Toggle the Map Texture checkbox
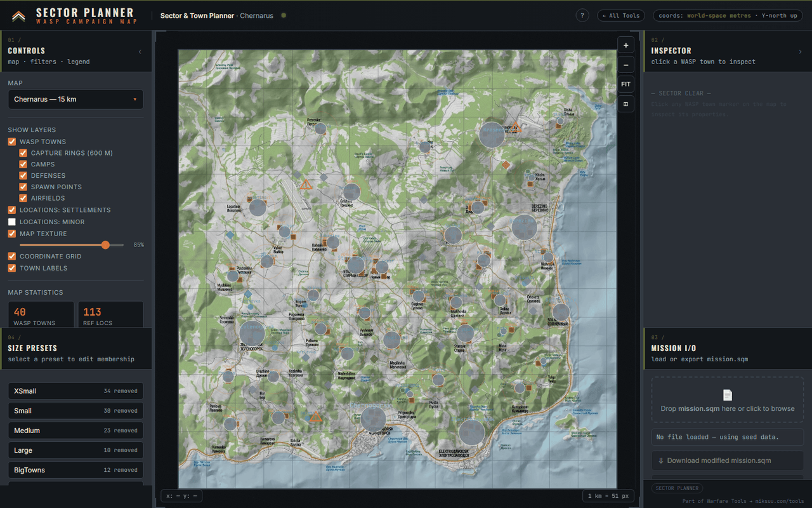 click(x=11, y=234)
